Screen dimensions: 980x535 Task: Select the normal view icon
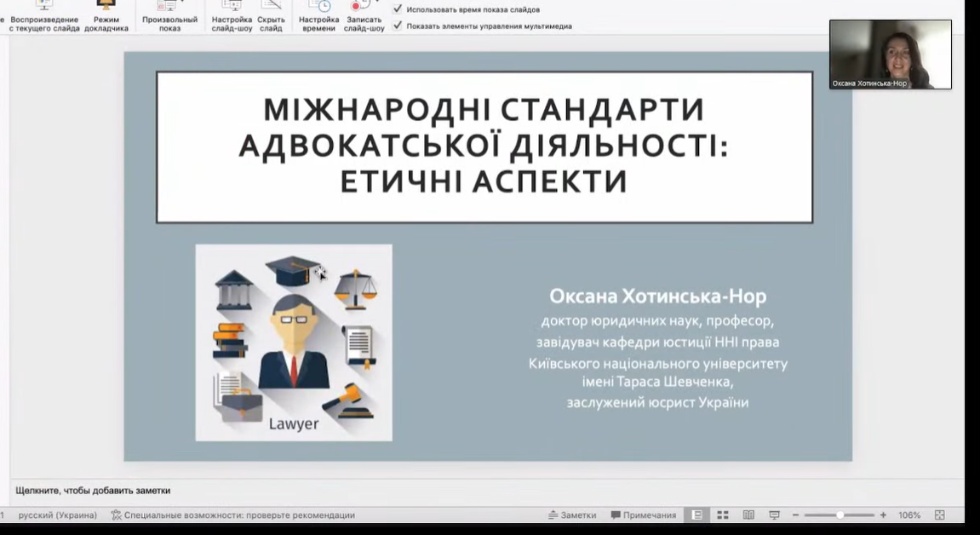pos(697,515)
